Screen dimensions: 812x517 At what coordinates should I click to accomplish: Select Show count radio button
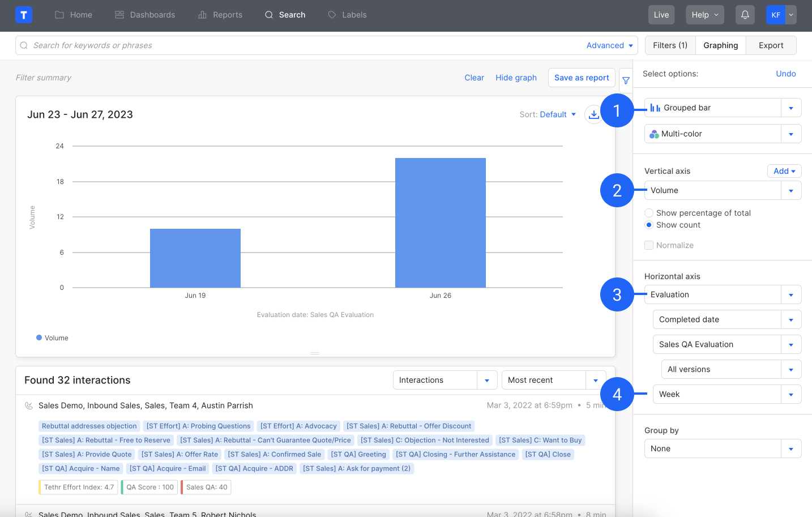(649, 225)
